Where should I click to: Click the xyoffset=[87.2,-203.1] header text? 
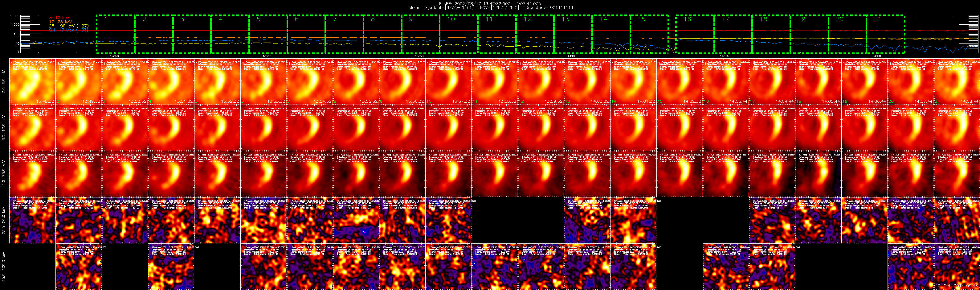point(450,8)
